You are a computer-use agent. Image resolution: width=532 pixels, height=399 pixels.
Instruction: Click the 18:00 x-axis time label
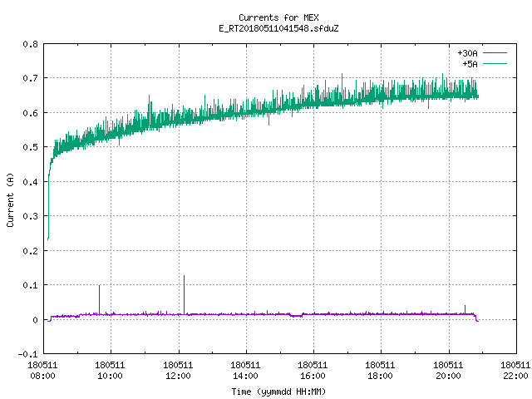(x=380, y=376)
